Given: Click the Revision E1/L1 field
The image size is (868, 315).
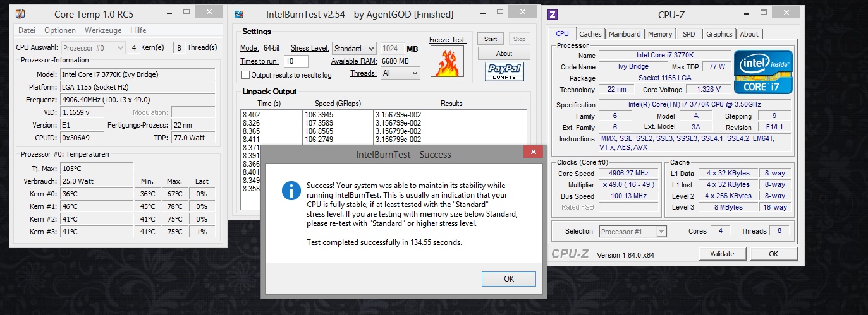Looking at the screenshot, I should [774, 128].
